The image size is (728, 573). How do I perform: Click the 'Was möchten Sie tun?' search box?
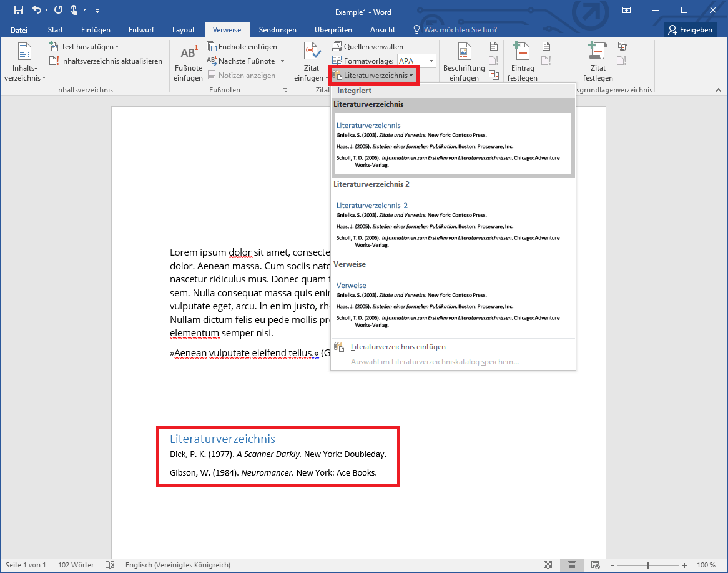tap(455, 30)
